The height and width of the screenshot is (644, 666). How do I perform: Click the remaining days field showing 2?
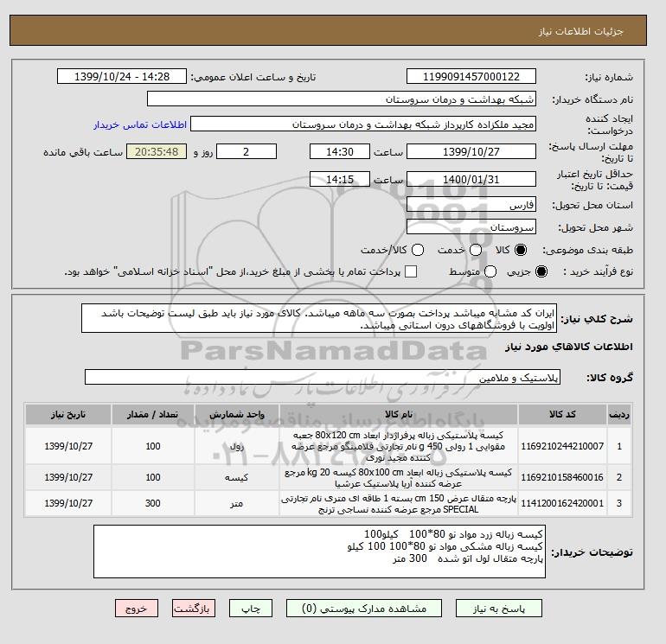click(247, 151)
